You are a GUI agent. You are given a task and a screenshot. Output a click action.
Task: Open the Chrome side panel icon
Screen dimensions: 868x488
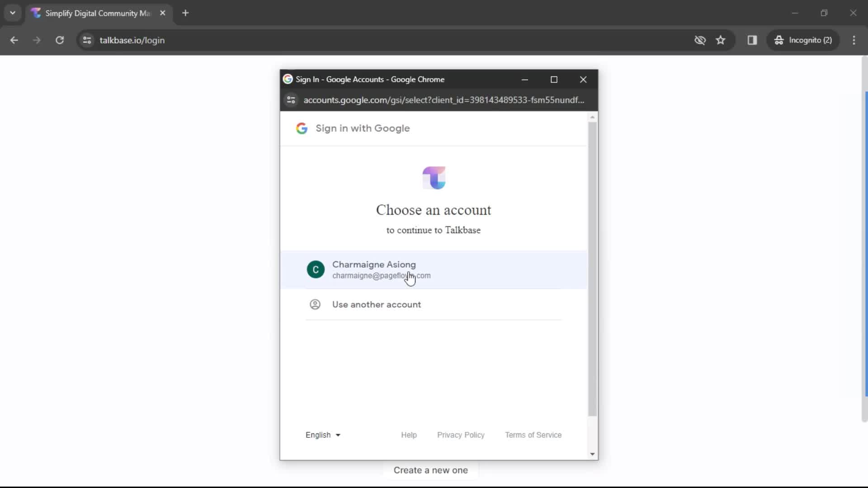752,40
